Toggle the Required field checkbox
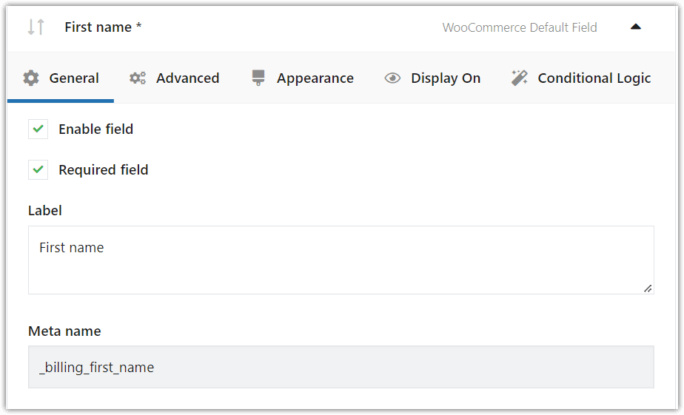684x415 pixels. (x=38, y=170)
